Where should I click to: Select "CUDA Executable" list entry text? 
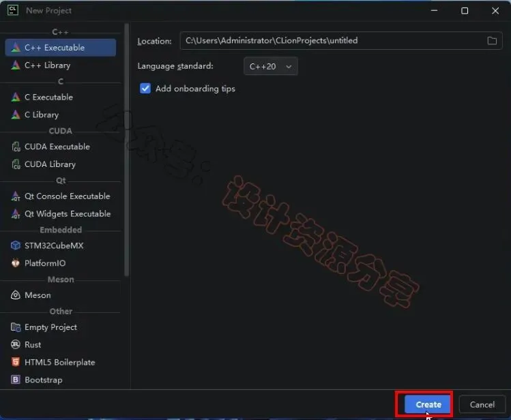point(57,147)
